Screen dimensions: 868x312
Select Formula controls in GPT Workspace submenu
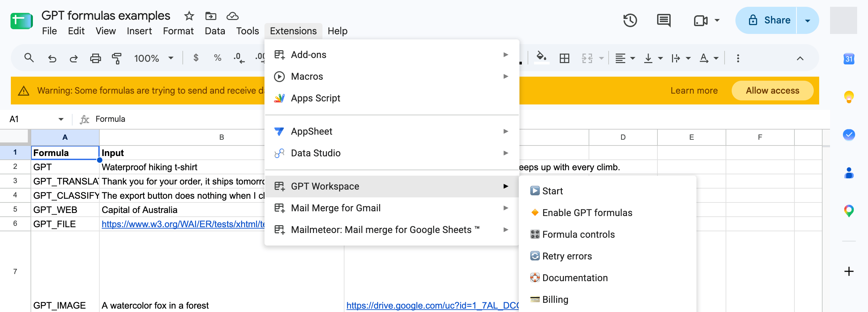point(607,234)
